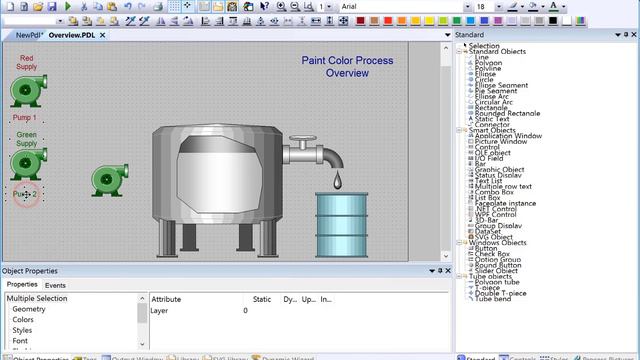Collapse the Smart Objects tree node

pyautogui.click(x=459, y=130)
